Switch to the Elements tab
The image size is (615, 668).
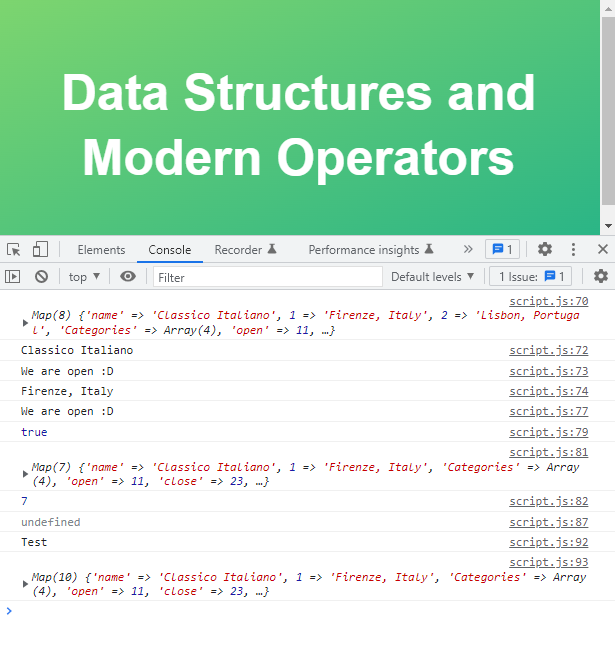[101, 250]
